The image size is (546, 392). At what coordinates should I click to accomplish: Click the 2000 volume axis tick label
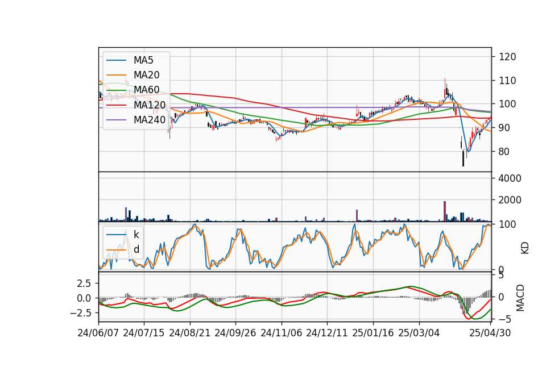pos(510,200)
